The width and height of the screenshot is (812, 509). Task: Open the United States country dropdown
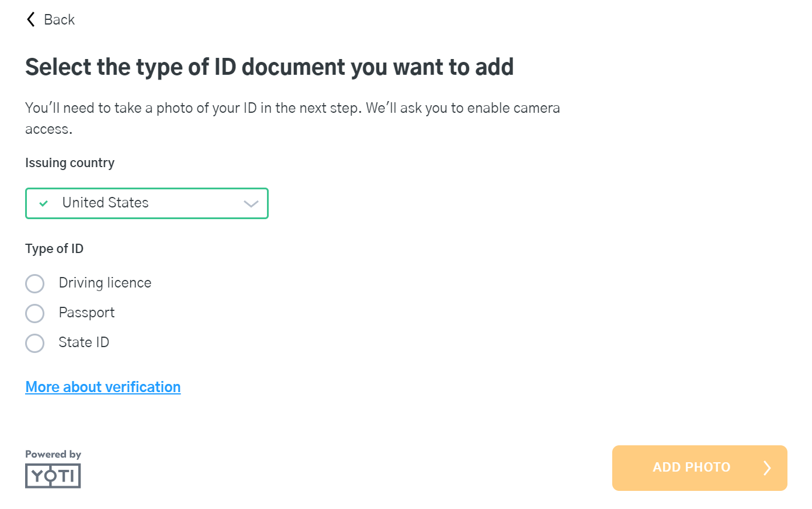pyautogui.click(x=146, y=203)
